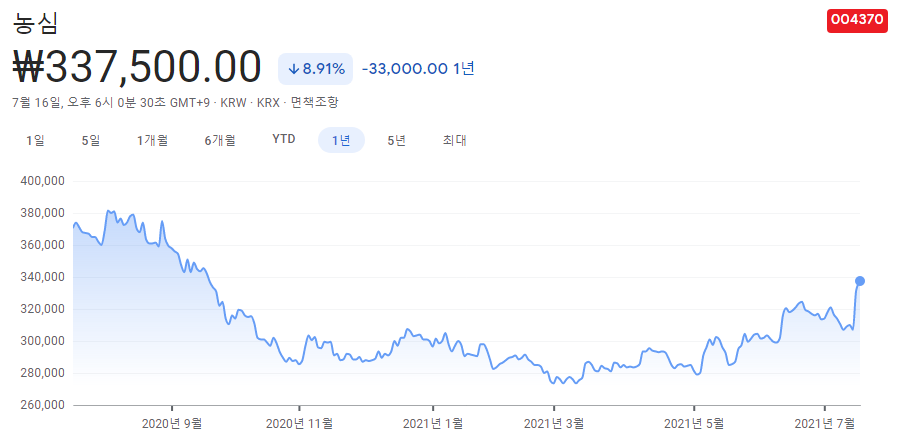Click the 8.91% decrease badge
The height and width of the screenshot is (444, 897).
[315, 69]
